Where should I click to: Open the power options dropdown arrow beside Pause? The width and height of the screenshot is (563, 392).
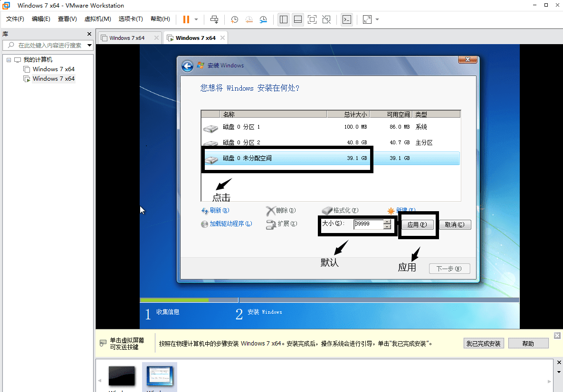[196, 19]
